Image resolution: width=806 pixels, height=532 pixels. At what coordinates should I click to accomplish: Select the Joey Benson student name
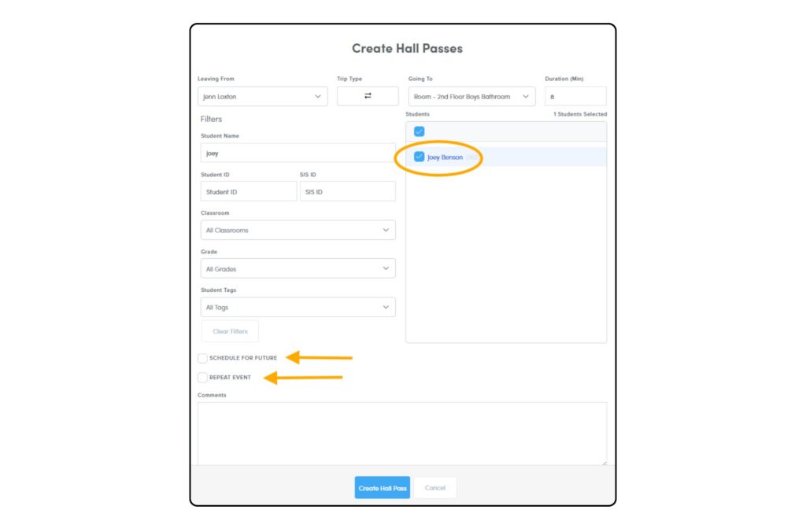(x=446, y=157)
